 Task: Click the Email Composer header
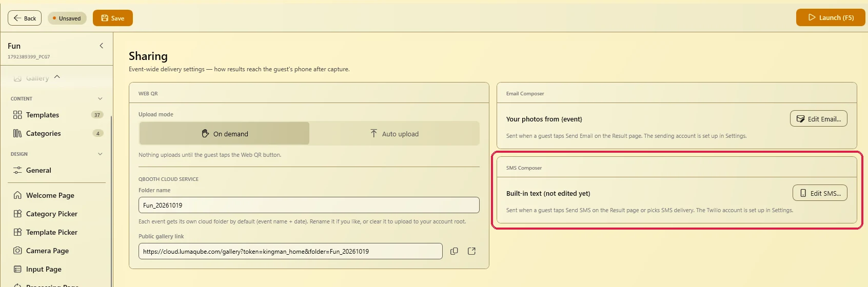coord(525,94)
